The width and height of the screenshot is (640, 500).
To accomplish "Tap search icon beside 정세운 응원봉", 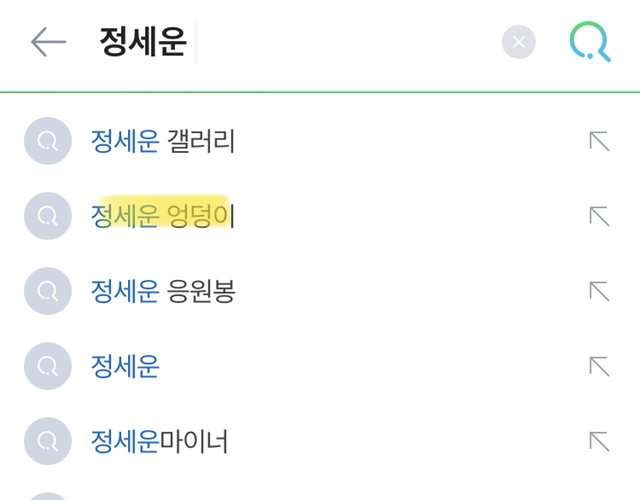I will 47,292.
